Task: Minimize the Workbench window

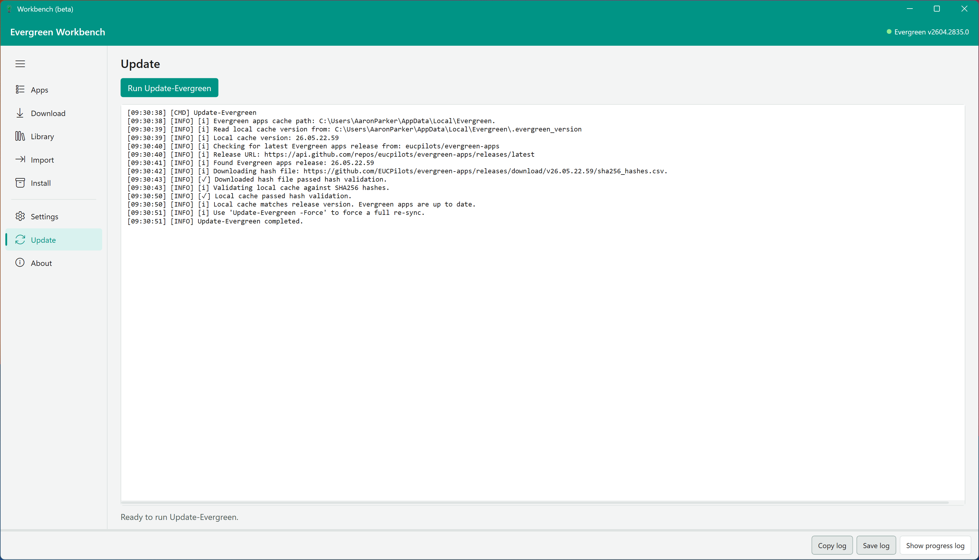Action: coord(910,9)
